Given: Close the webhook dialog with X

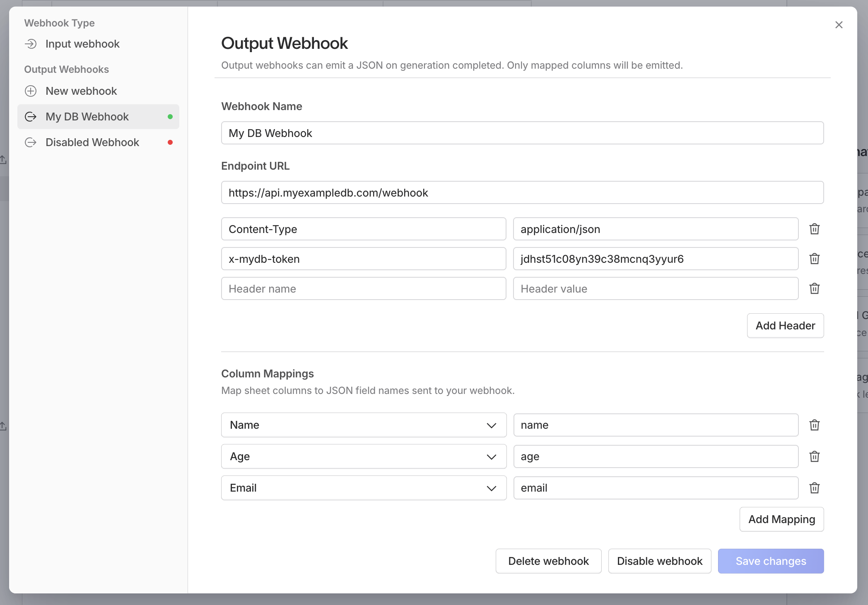Looking at the screenshot, I should (839, 25).
